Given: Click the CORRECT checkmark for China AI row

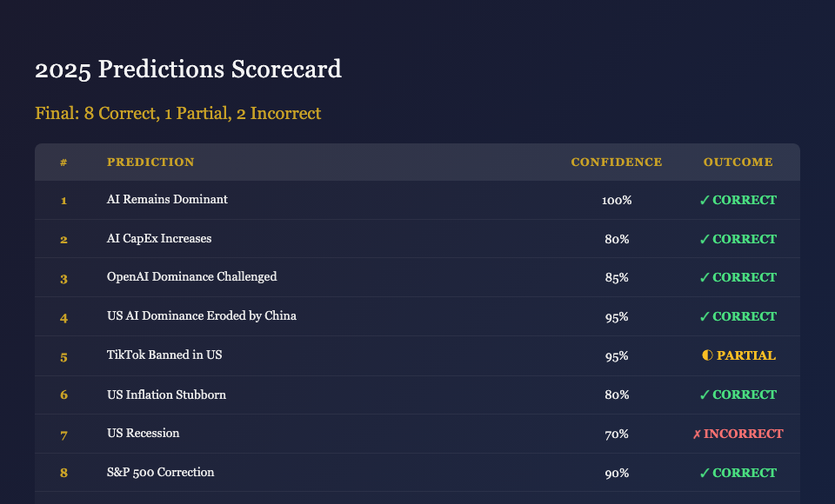Looking at the screenshot, I should point(705,316).
